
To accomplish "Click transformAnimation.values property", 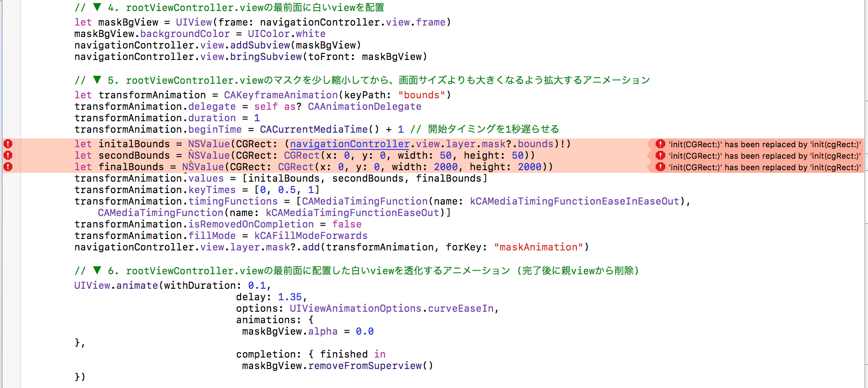I will tap(206, 179).
